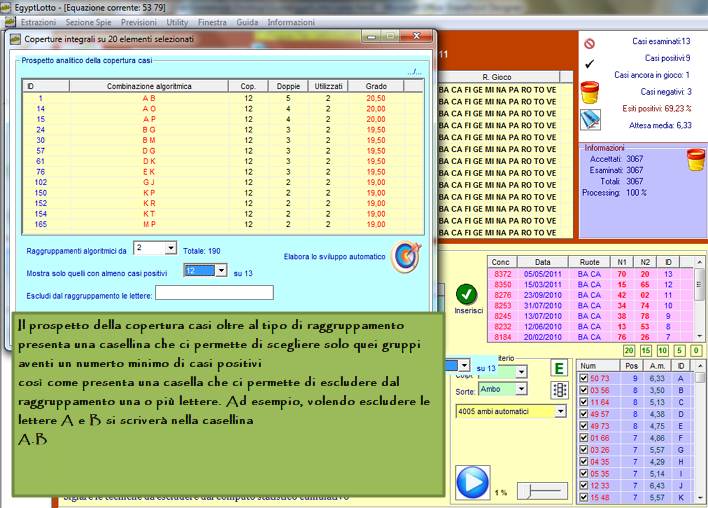This screenshot has width=708, height=508.
Task: Click the blue play button
Action: [x=472, y=482]
